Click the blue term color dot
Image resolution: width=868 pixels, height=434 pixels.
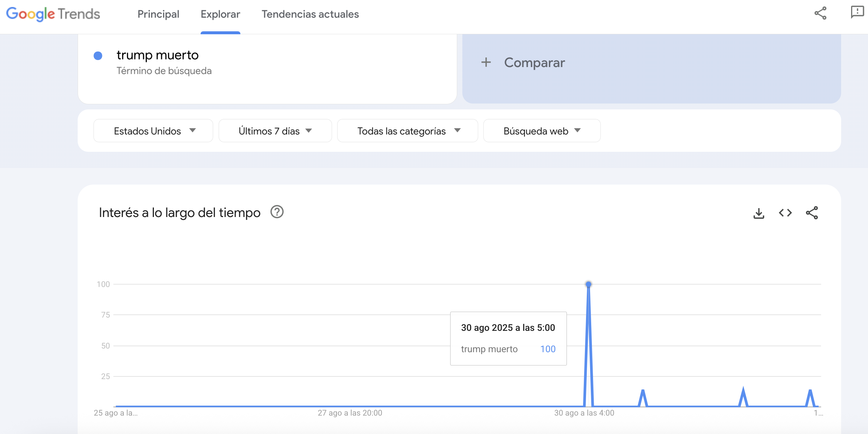click(98, 56)
